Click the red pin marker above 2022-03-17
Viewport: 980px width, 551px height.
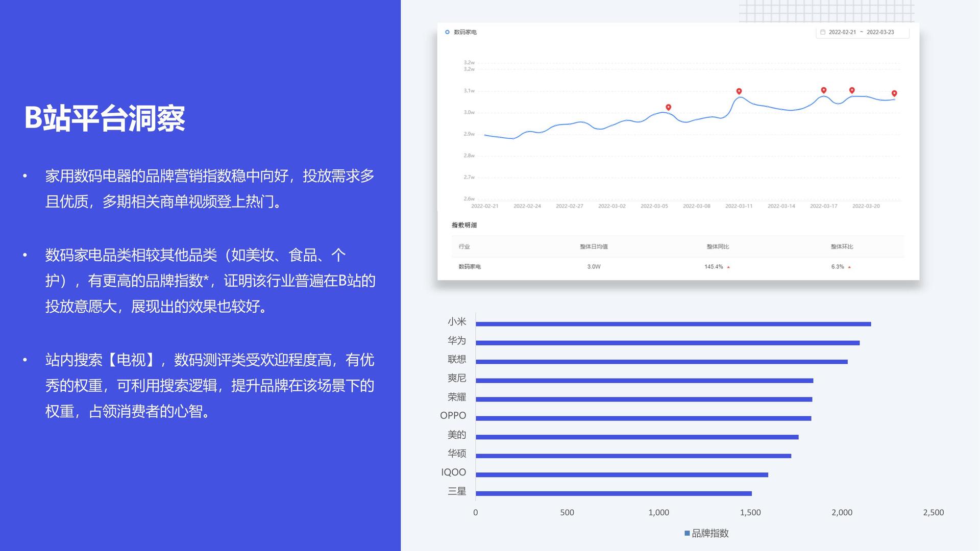pos(824,90)
